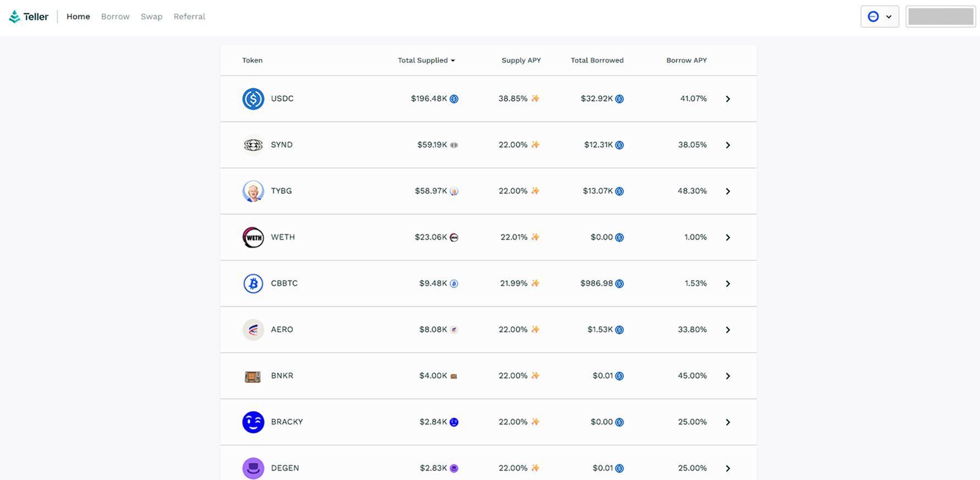Click the USDC token icon
Image resolution: width=980 pixels, height=480 pixels.
click(x=253, y=99)
